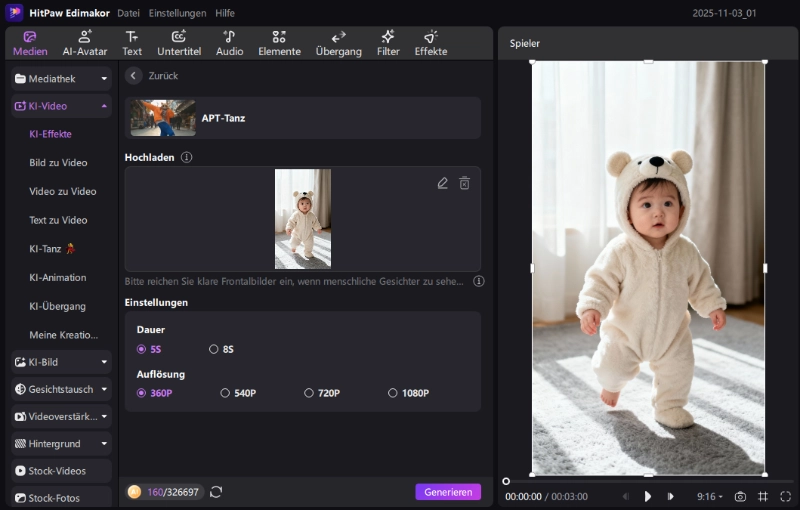This screenshot has height=510, width=800.
Task: Open the 9:16 aspect ratio dropdown
Action: 710,496
